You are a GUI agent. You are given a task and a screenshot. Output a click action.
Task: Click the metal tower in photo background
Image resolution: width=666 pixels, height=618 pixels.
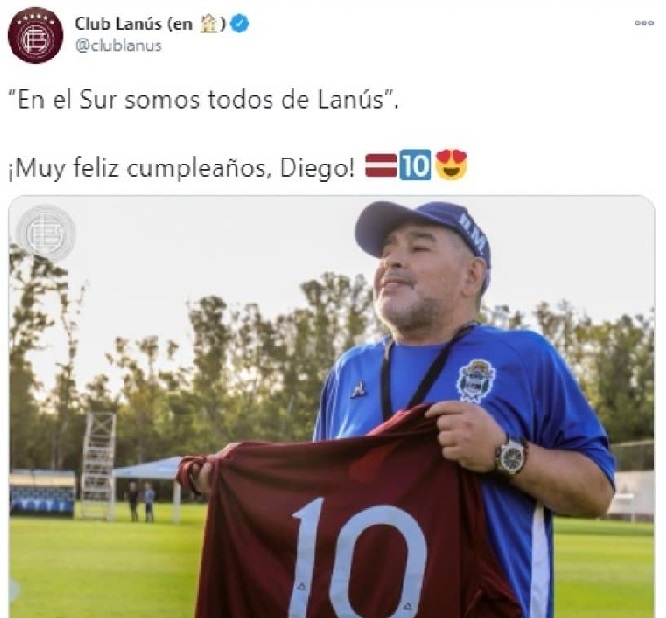(x=99, y=466)
